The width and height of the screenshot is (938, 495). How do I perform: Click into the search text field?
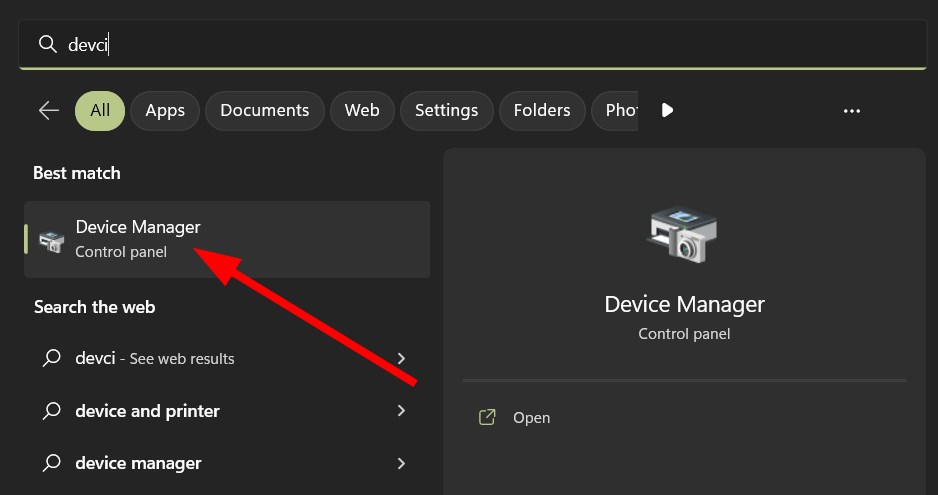point(473,44)
